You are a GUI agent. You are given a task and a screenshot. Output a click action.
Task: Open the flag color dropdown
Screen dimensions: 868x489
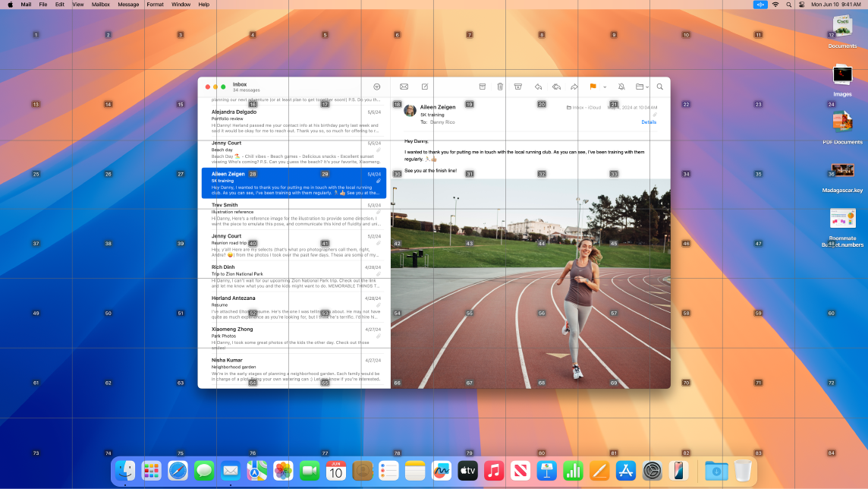(605, 87)
